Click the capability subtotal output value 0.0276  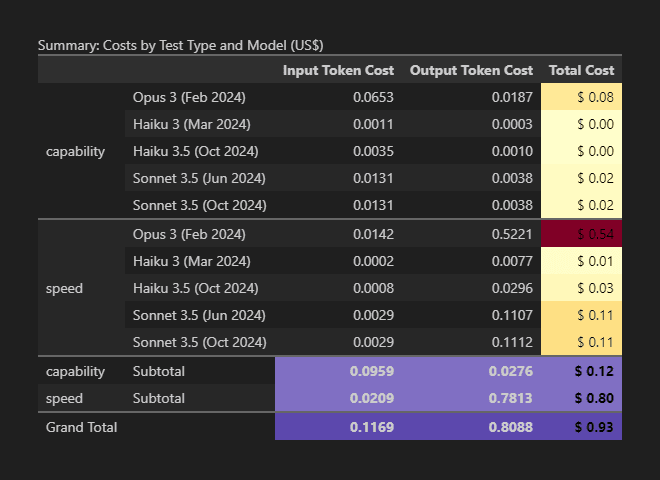pos(511,371)
